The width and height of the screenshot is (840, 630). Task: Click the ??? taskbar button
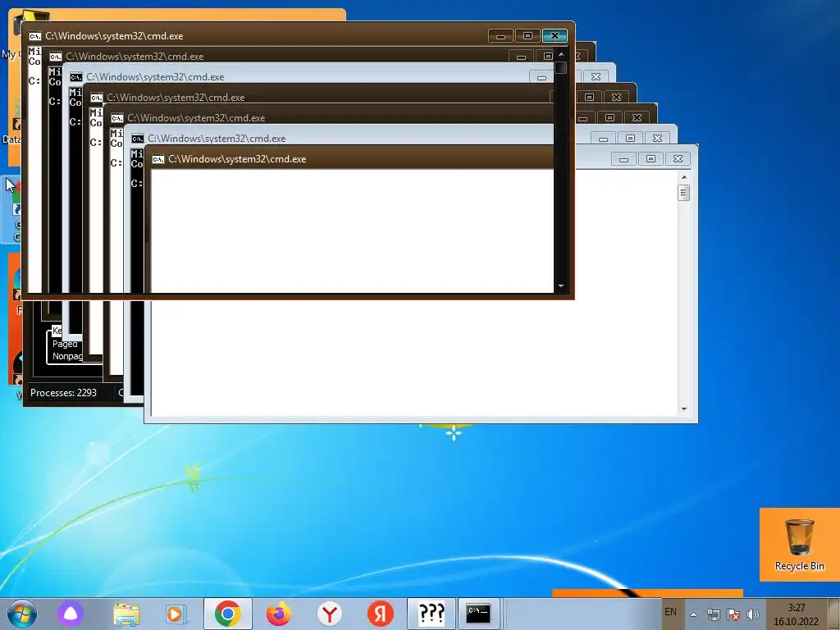(x=431, y=614)
